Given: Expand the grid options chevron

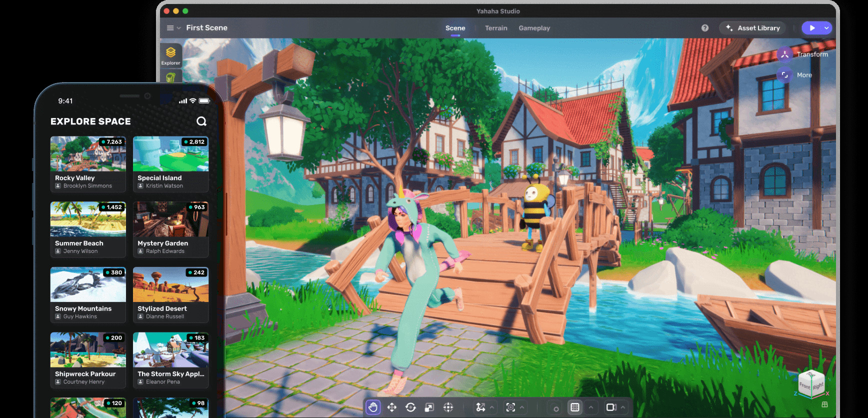Looking at the screenshot, I should [x=591, y=407].
